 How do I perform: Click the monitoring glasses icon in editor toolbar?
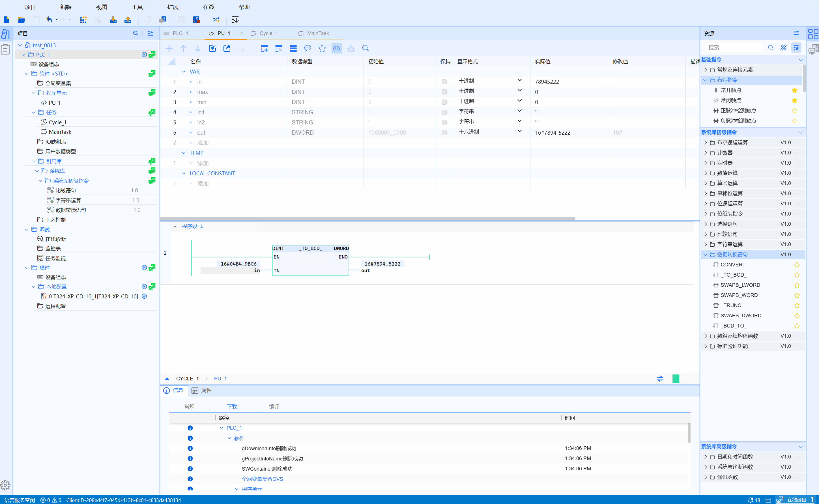[336, 48]
